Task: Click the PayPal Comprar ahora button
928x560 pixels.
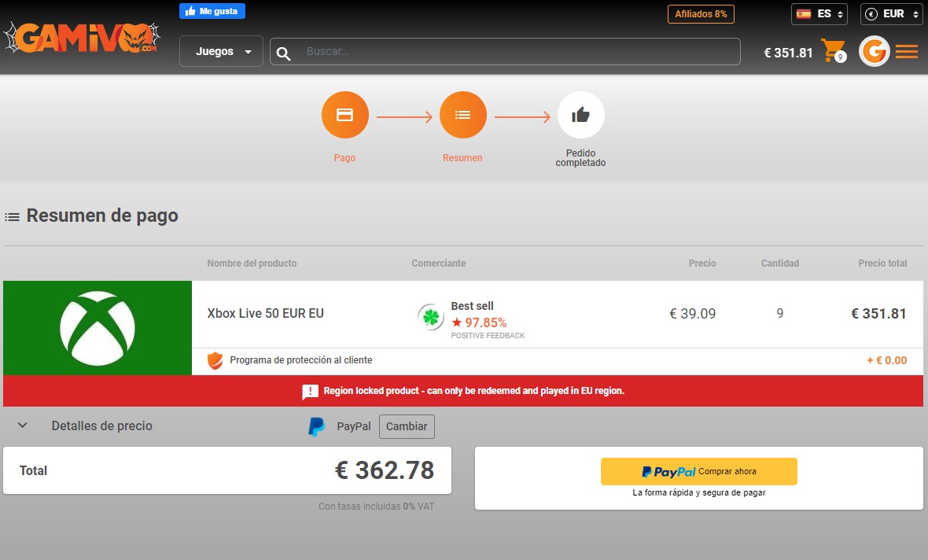Action: pos(699,472)
